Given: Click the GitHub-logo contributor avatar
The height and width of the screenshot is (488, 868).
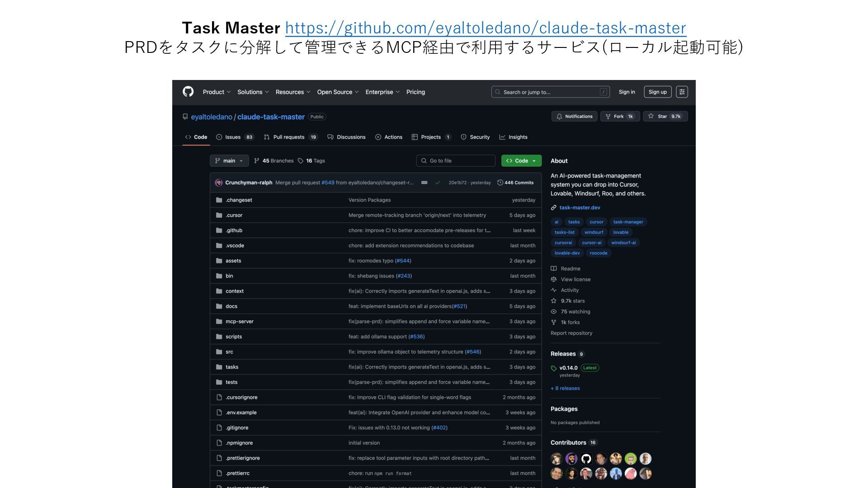Looking at the screenshot, I should pyautogui.click(x=586, y=459).
